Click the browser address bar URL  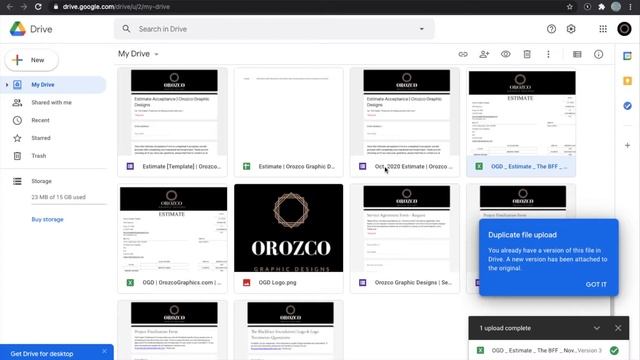116,7
